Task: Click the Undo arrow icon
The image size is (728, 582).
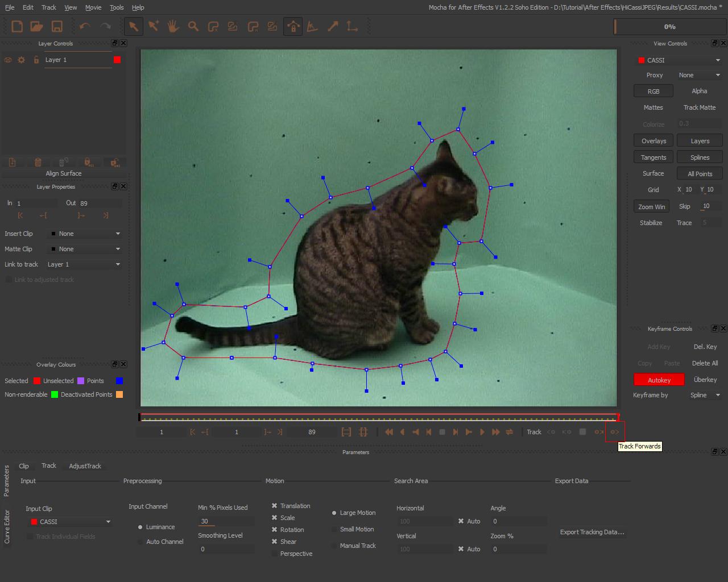Action: click(85, 26)
